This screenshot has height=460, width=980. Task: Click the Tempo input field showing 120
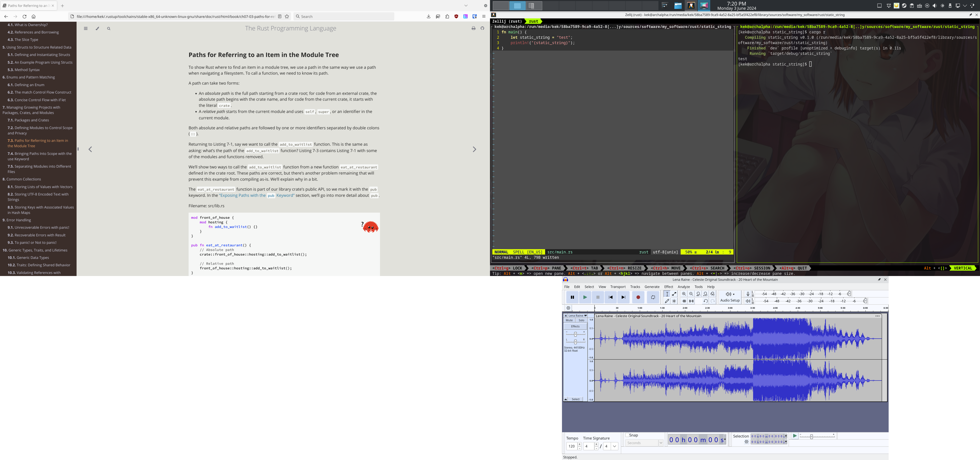coord(572,446)
